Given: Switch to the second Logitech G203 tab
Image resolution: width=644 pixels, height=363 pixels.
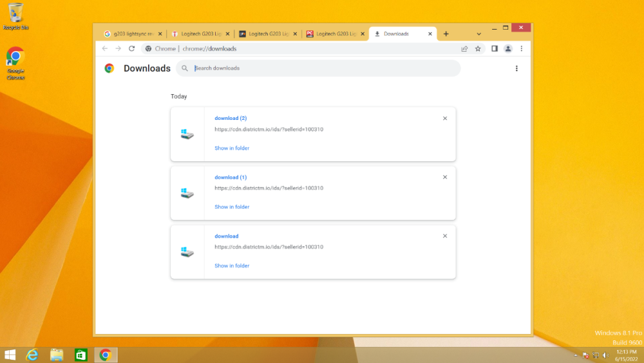Looking at the screenshot, I should coord(201,34).
